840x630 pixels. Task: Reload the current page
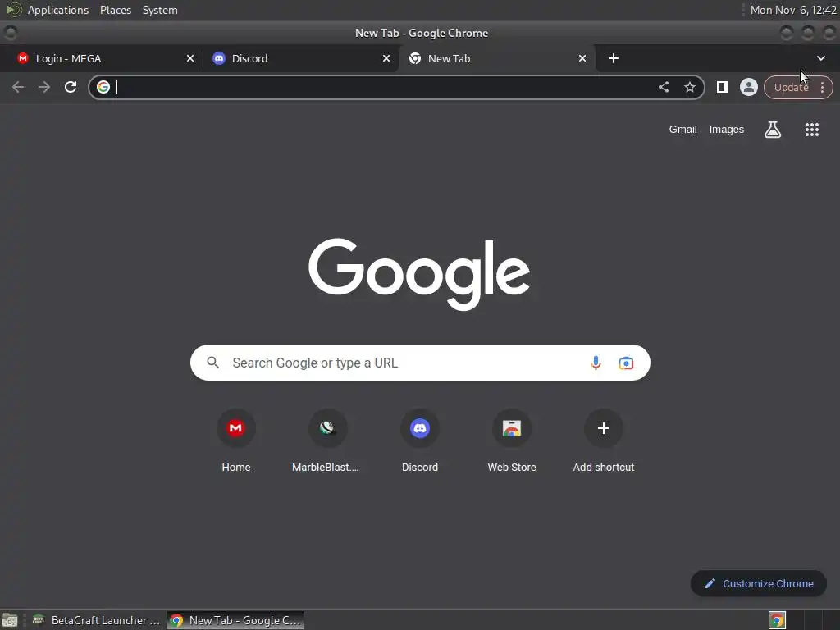[x=71, y=87]
